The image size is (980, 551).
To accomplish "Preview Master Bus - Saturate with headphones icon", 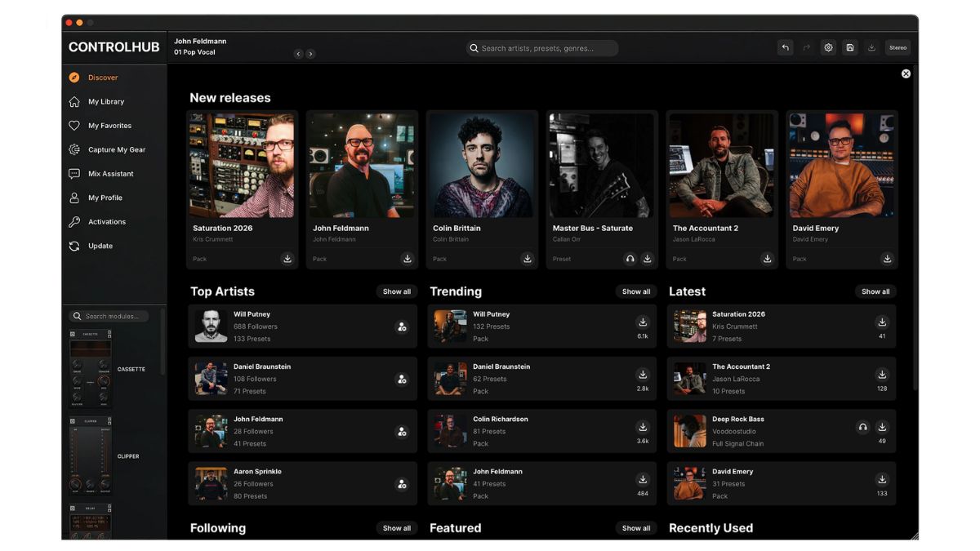I will (630, 259).
